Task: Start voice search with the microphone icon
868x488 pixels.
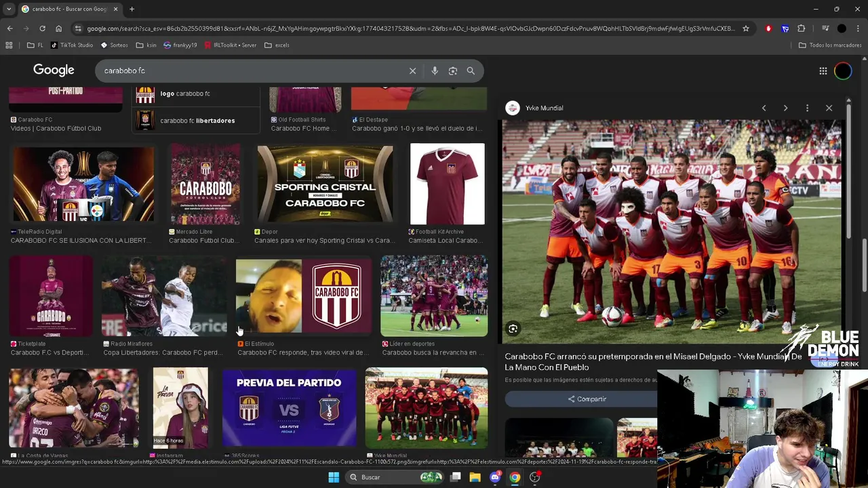Action: pos(435,70)
